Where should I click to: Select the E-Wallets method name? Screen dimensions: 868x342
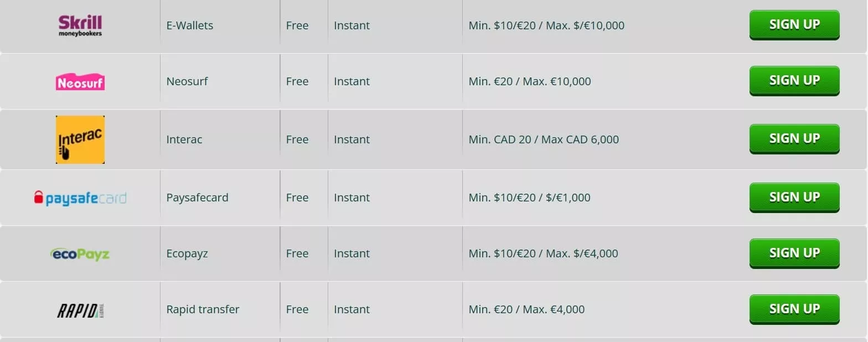coord(190,25)
